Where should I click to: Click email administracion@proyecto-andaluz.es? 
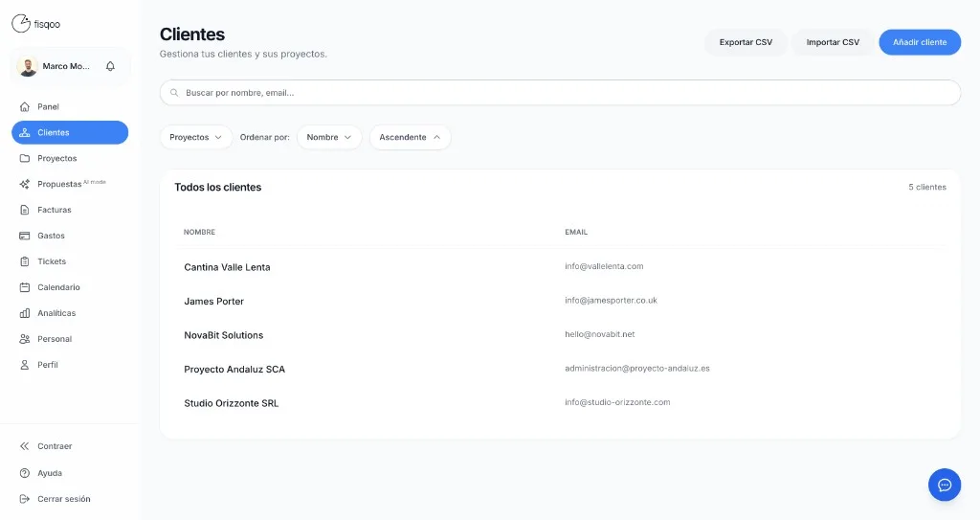(636, 369)
